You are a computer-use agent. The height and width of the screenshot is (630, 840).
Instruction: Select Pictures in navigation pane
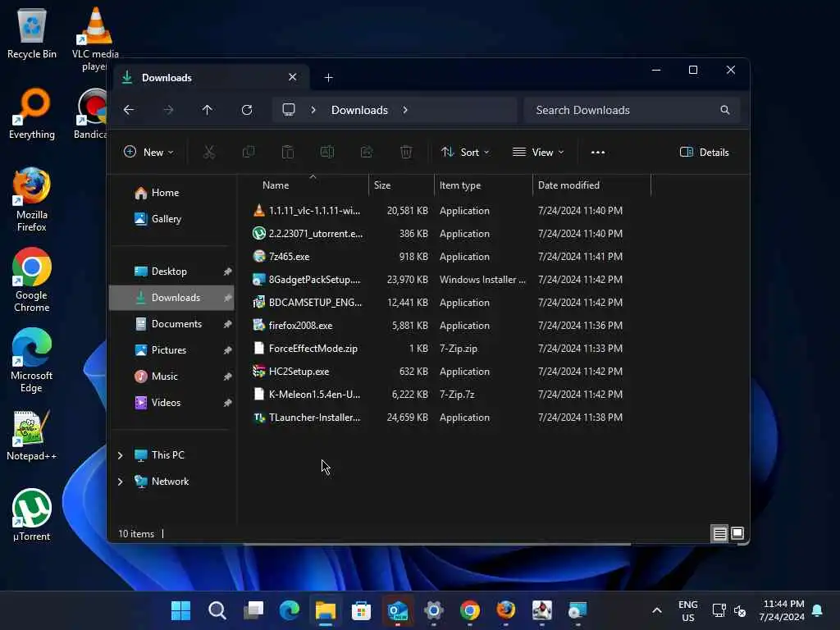(x=171, y=350)
